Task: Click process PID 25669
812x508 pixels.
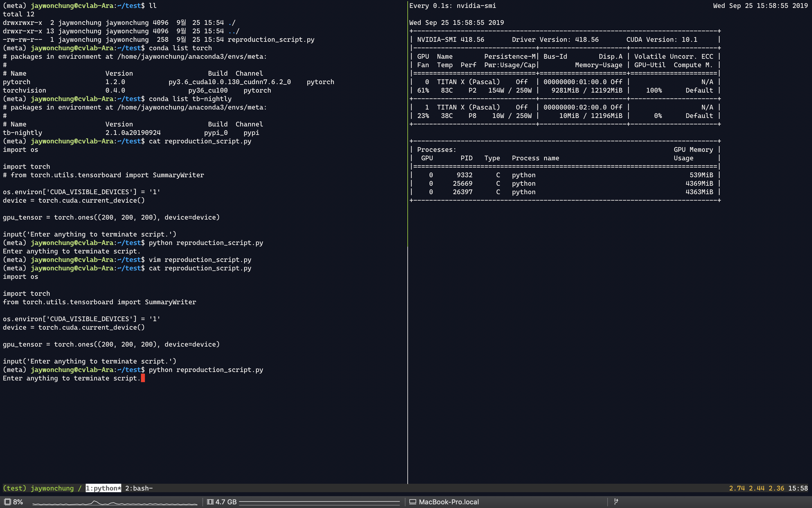Action: pos(462,183)
